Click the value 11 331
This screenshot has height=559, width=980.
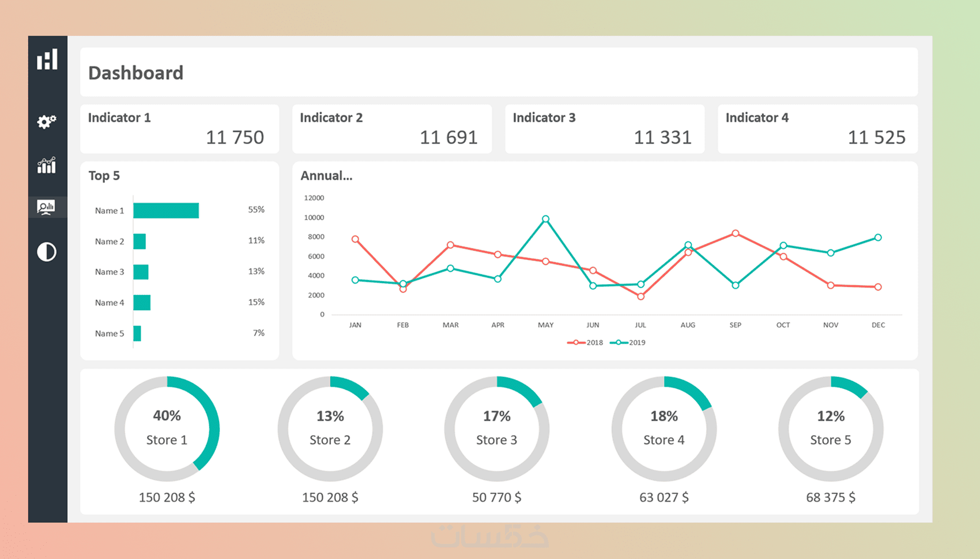[x=662, y=137]
